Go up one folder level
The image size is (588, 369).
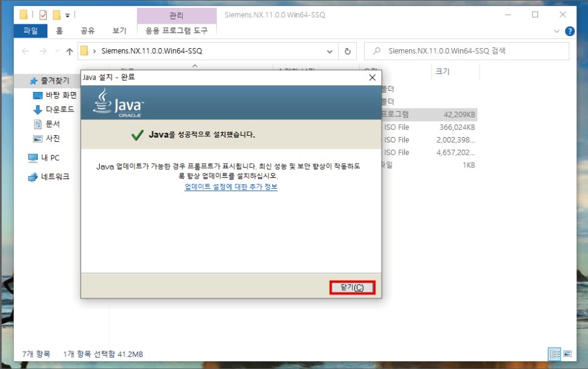pos(69,51)
